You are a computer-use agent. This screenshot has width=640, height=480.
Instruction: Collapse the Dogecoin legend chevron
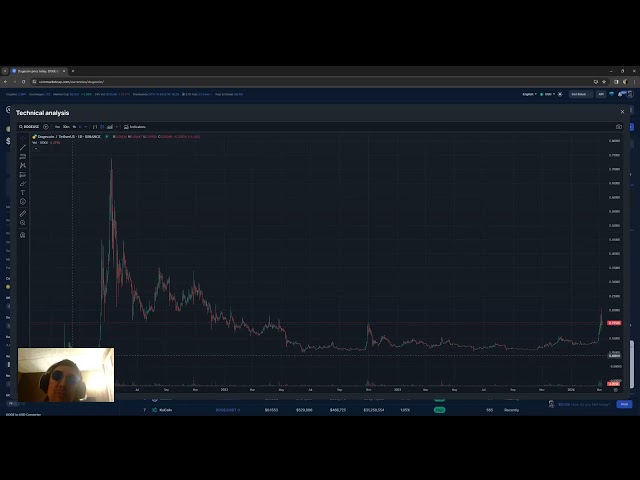pyautogui.click(x=35, y=148)
